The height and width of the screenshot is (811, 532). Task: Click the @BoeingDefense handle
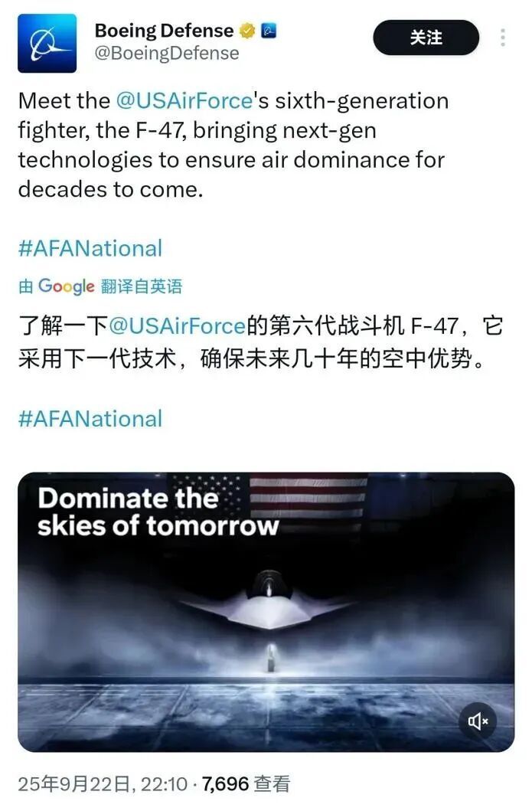click(167, 54)
